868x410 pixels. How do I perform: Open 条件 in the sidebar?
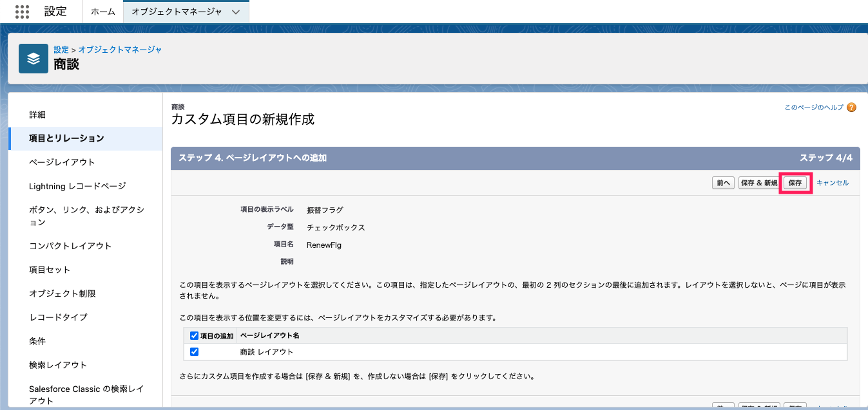37,341
